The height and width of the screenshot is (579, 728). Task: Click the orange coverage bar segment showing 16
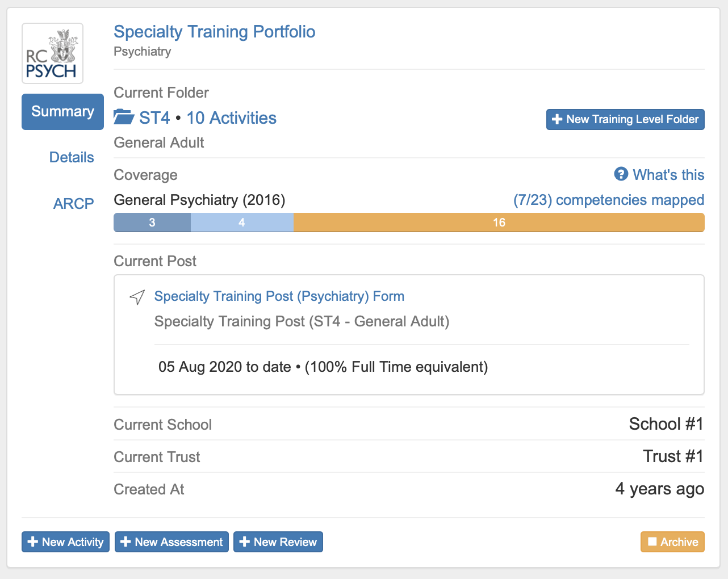(x=499, y=223)
